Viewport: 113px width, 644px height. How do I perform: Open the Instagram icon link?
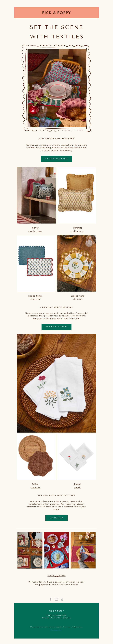(56, 599)
